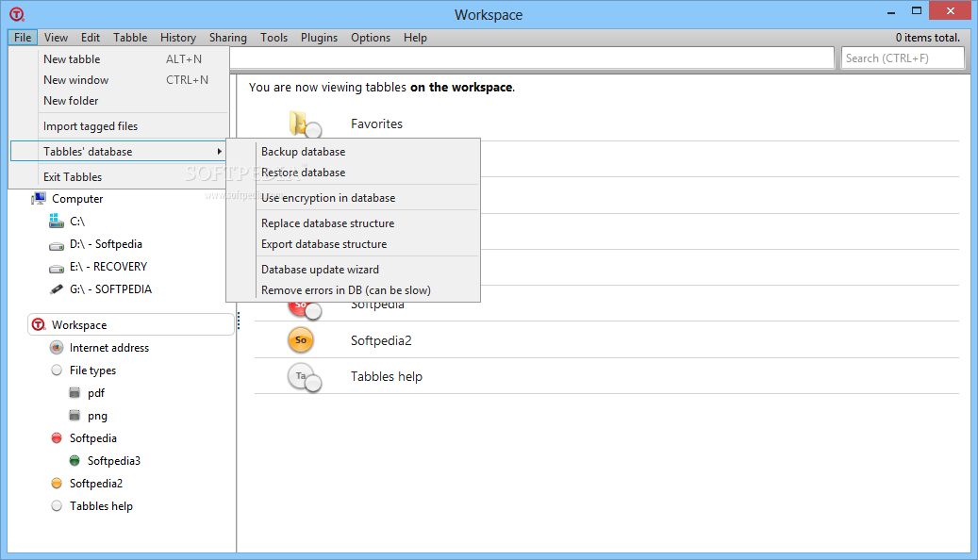Click the orange Softpedia2 icon in the tree
Screen dimensions: 978x560
[x=57, y=483]
